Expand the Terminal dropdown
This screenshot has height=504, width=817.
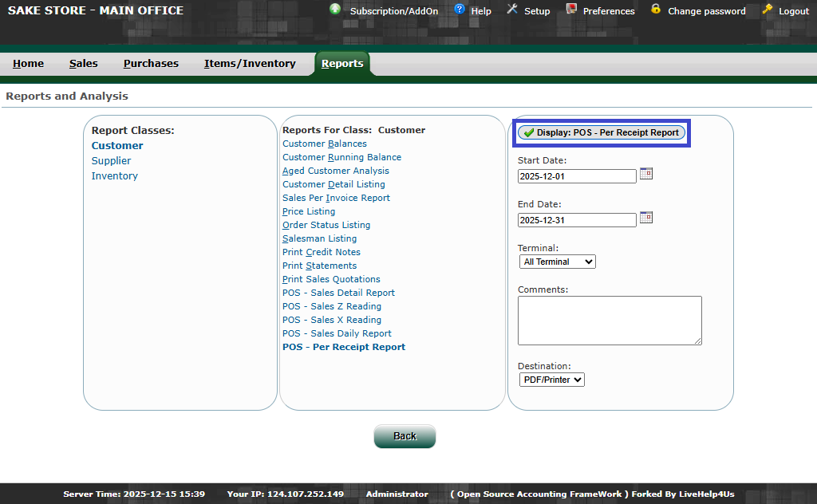pos(557,262)
